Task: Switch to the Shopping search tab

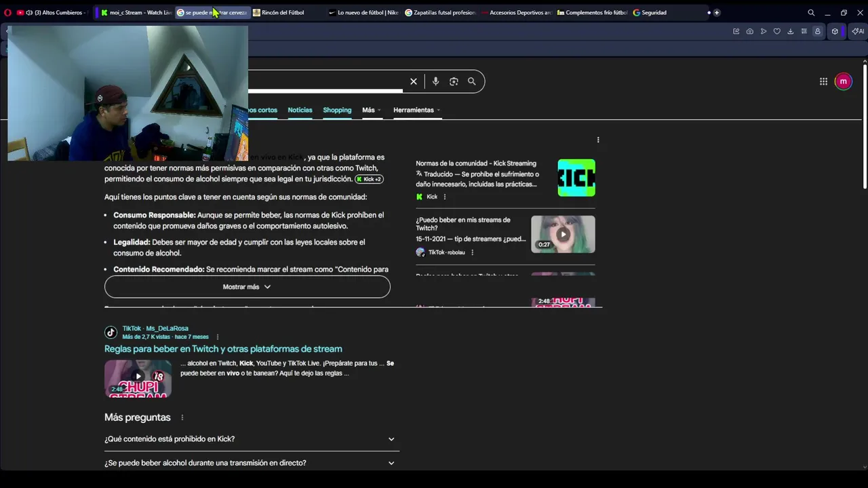Action: click(337, 110)
